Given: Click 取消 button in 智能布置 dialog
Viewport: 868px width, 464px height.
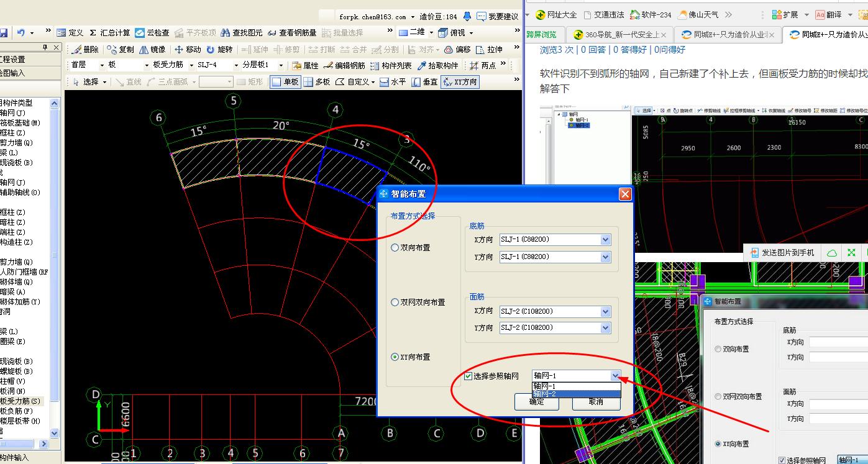Looking at the screenshot, I should click(595, 403).
